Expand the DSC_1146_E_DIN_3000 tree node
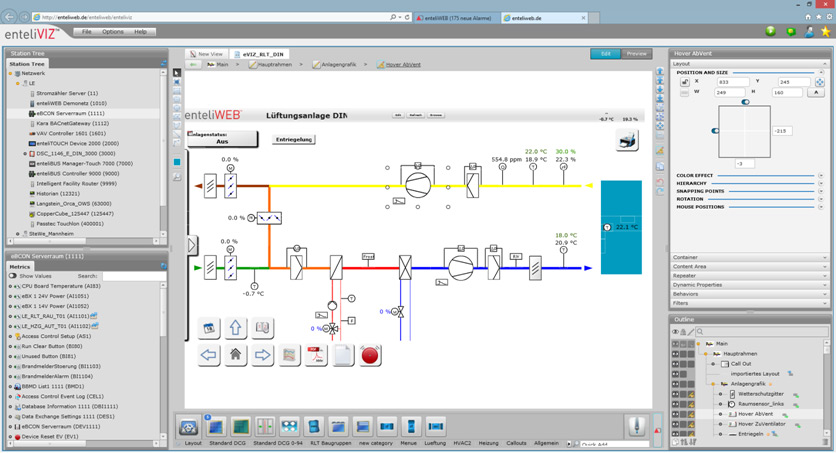This screenshot has width=836, height=453. [x=25, y=153]
